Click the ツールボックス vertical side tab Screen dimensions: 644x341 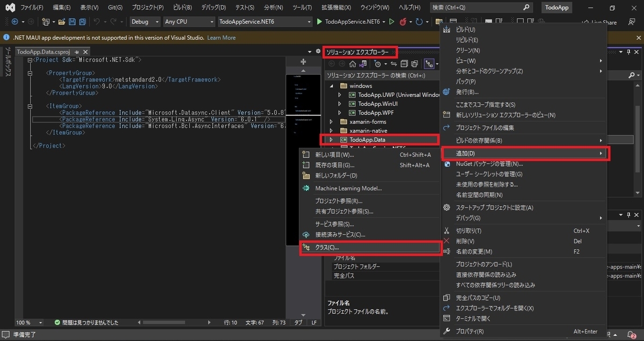(8, 62)
